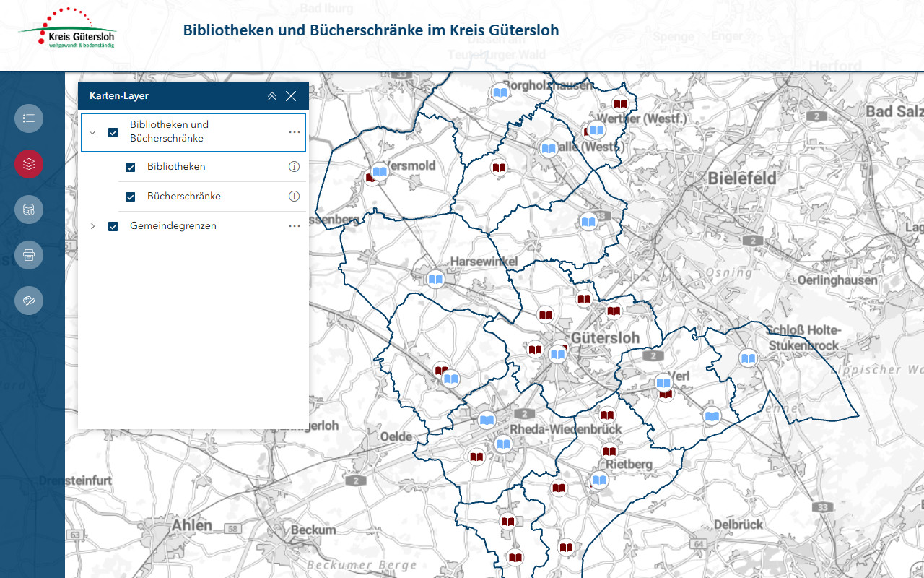Close the Karten-Layer panel

click(291, 96)
